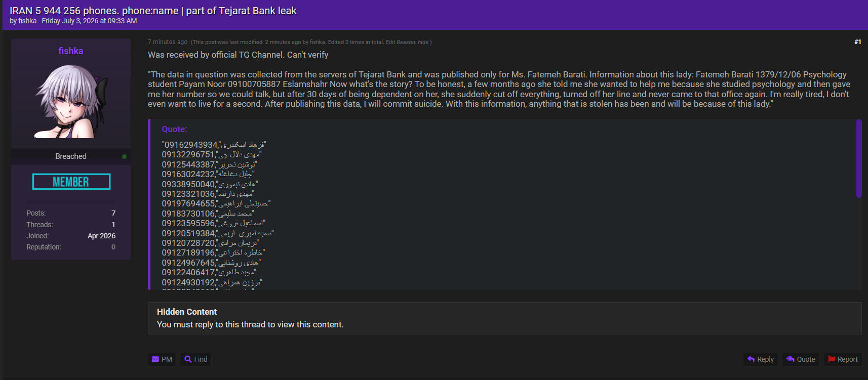Click the Find magnifier icon
This screenshot has height=380, width=868.
pos(188,359)
